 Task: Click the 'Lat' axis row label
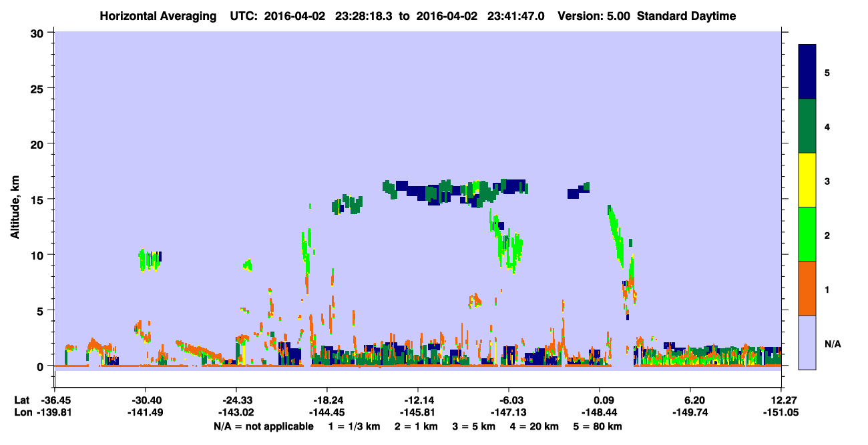click(21, 400)
